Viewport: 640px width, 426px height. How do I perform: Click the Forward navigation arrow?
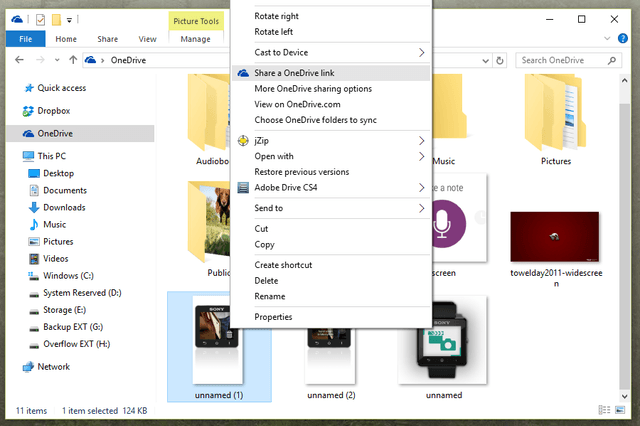tap(40, 60)
